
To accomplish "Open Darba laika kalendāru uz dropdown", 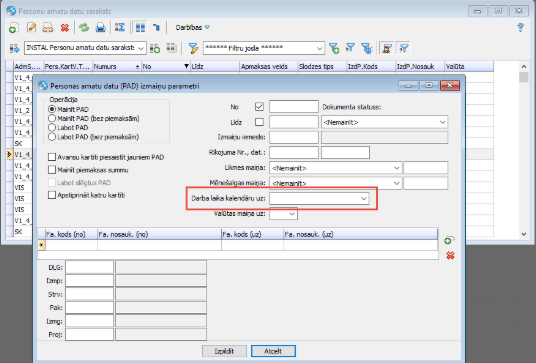I will coord(363,198).
